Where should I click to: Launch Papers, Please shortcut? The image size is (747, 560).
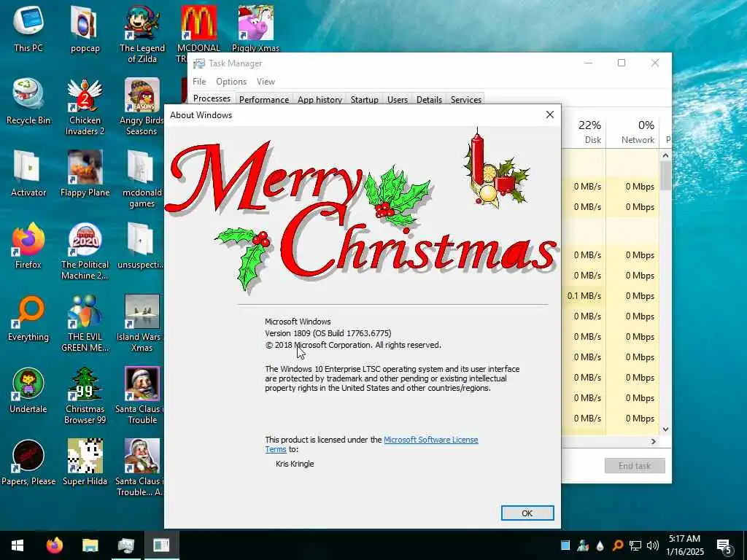(x=28, y=462)
